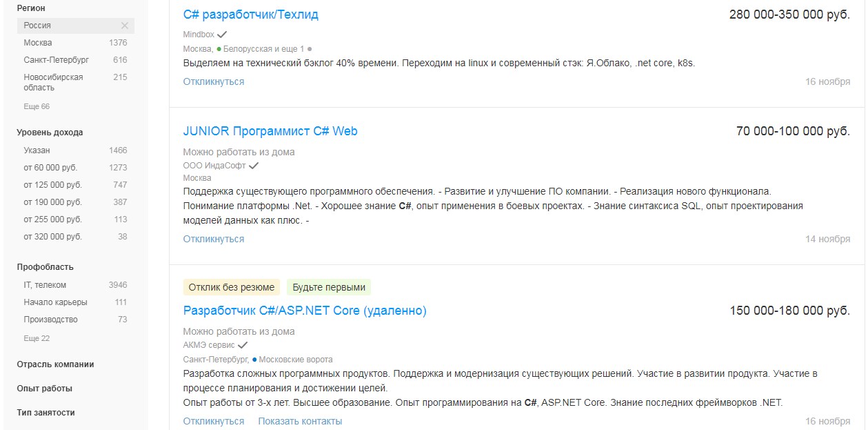Click the verified checkmark beside ООО ИндаСофт

coord(254,166)
